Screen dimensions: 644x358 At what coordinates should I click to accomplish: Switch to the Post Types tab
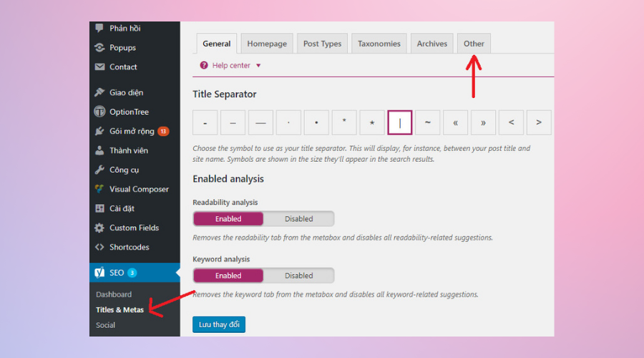[x=322, y=44]
